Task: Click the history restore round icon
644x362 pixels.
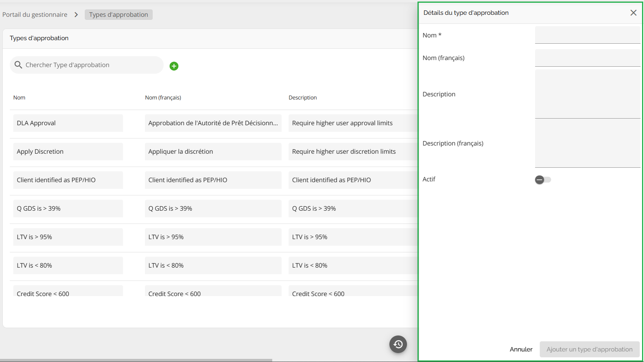Action: [398, 344]
